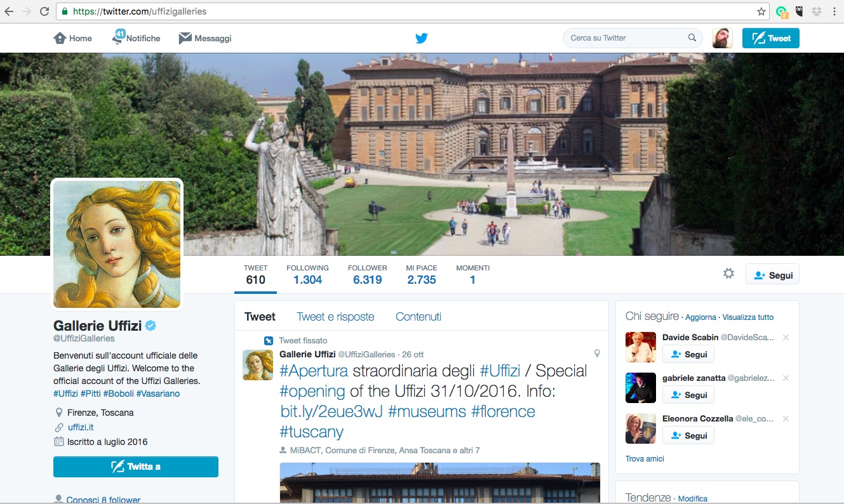Open the uffizi.it website link
The height and width of the screenshot is (504, 844).
81,427
